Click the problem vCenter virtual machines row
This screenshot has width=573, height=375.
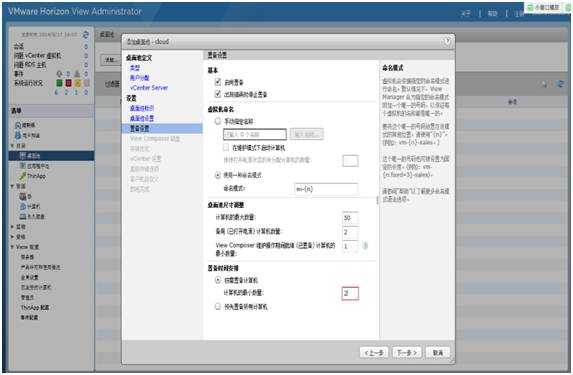point(51,56)
